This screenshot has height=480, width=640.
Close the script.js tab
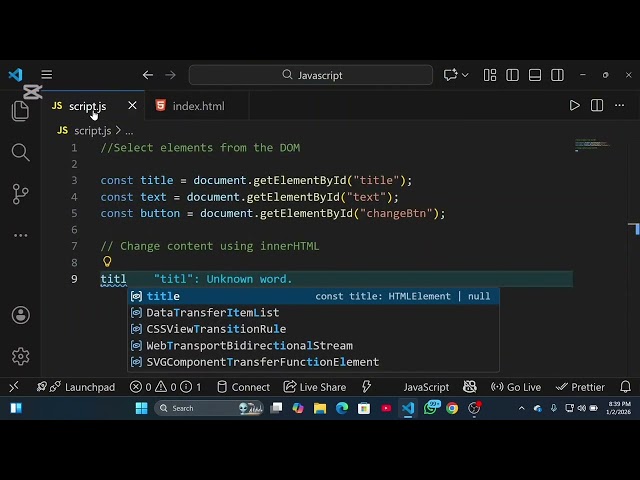(x=132, y=106)
